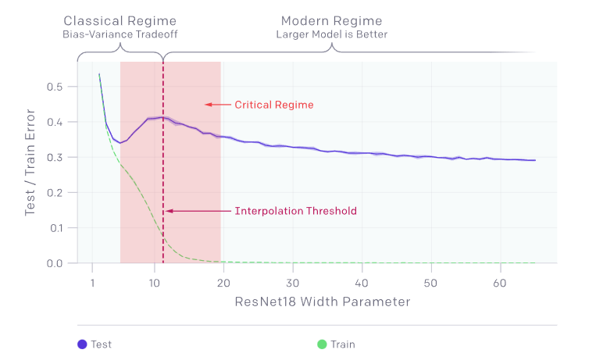Click the Classical Regime heading

coord(120,20)
